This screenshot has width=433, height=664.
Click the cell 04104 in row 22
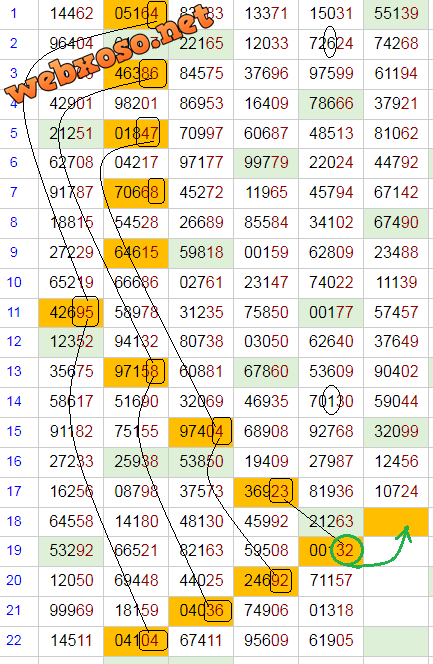point(136,640)
